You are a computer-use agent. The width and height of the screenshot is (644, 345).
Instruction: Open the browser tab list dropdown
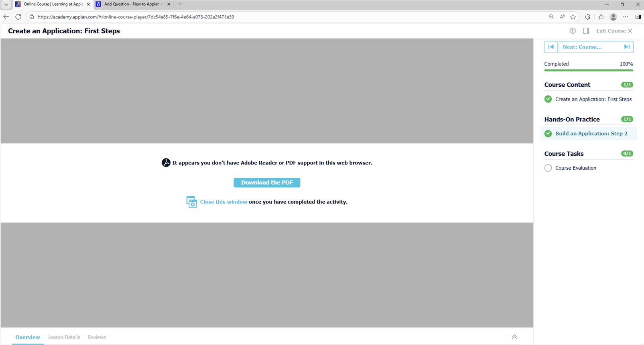click(x=6, y=4)
